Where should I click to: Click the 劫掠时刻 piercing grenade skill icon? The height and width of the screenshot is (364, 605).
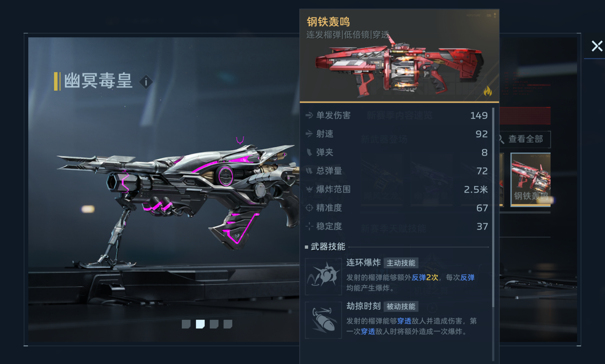tap(323, 320)
